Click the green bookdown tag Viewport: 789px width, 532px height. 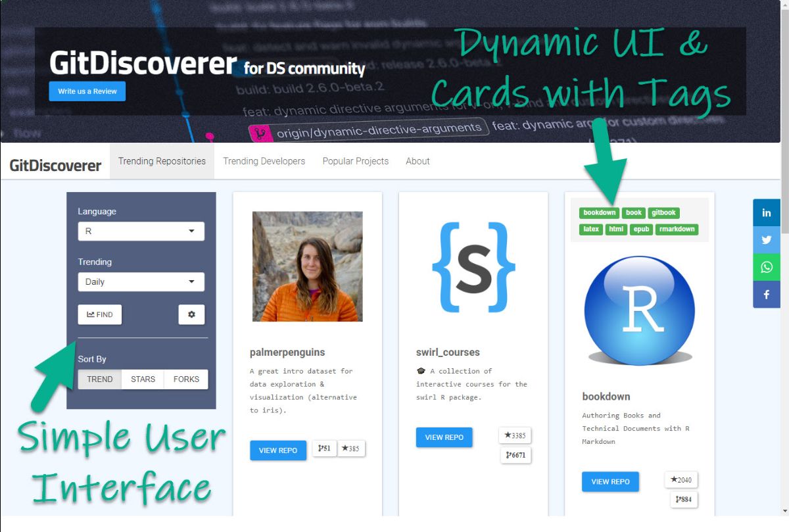600,212
